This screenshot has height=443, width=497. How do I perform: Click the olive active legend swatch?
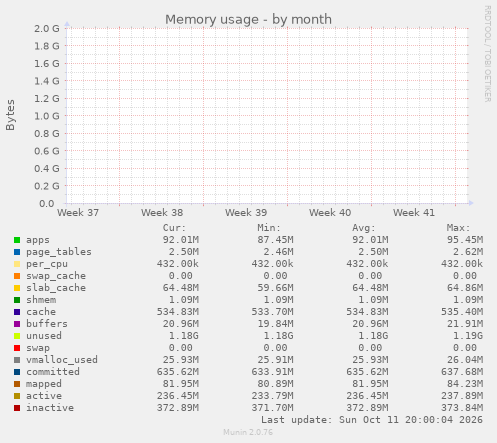pos(17,396)
